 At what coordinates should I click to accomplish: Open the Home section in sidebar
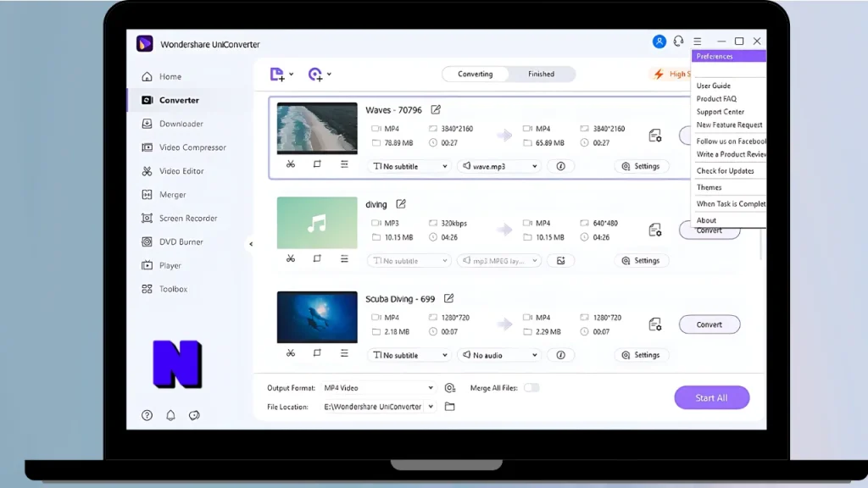point(162,76)
